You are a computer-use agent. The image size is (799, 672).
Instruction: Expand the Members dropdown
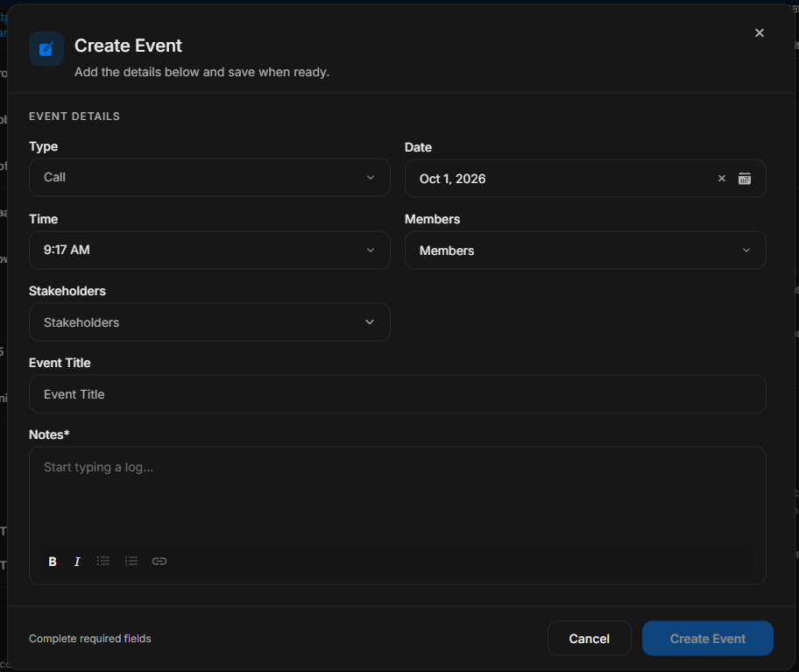click(x=585, y=251)
